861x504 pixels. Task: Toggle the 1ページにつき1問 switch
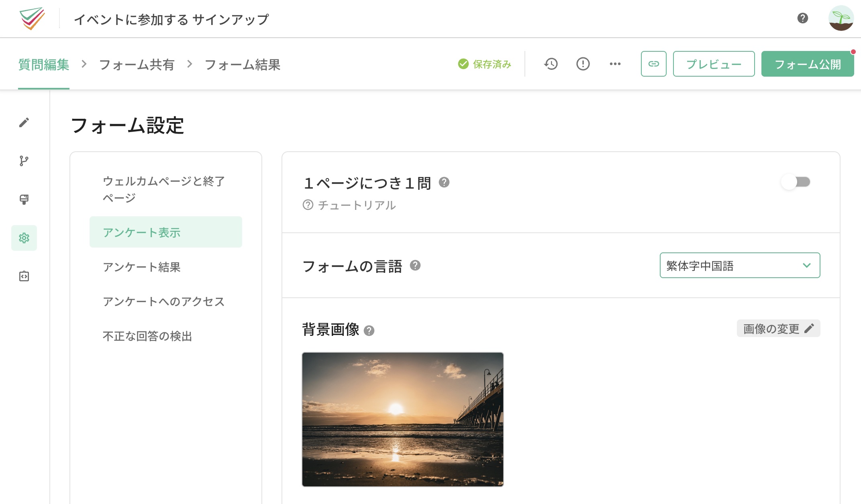coord(796,182)
